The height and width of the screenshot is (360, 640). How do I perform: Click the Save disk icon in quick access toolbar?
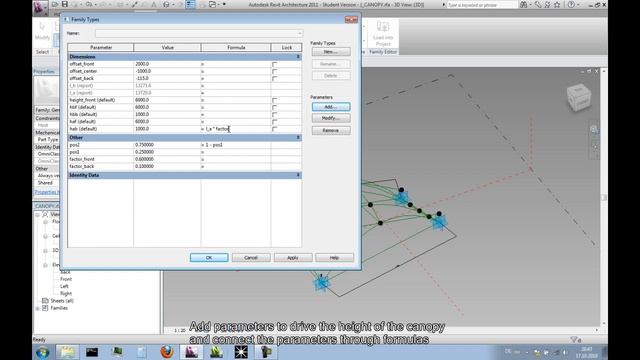(65, 4)
